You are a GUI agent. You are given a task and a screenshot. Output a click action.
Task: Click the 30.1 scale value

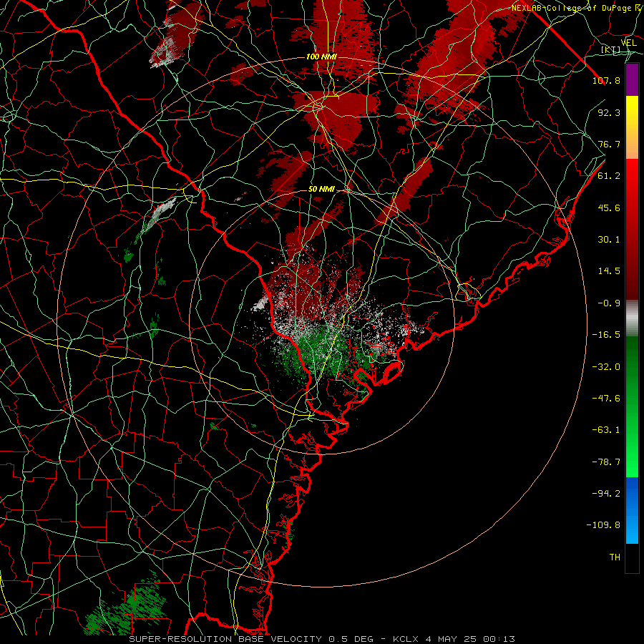coord(609,240)
